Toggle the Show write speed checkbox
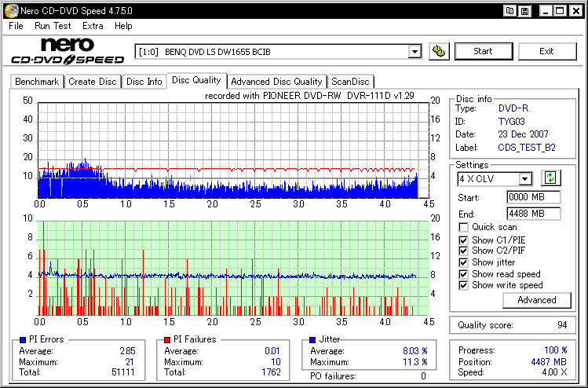 [x=463, y=285]
